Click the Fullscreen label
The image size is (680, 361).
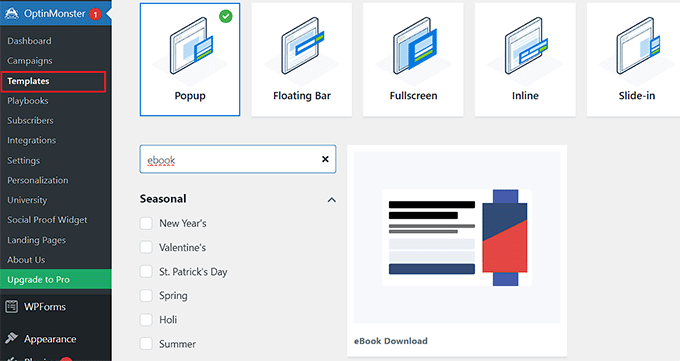pos(413,95)
